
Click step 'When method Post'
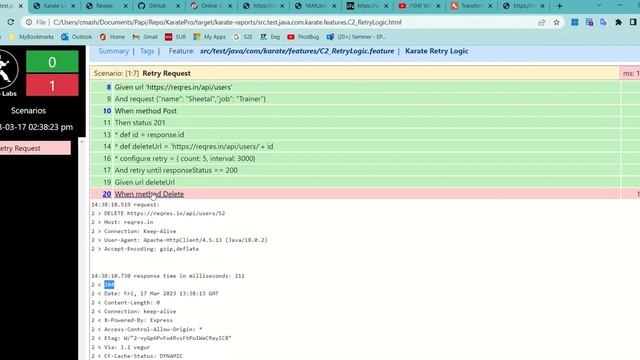[x=145, y=111]
